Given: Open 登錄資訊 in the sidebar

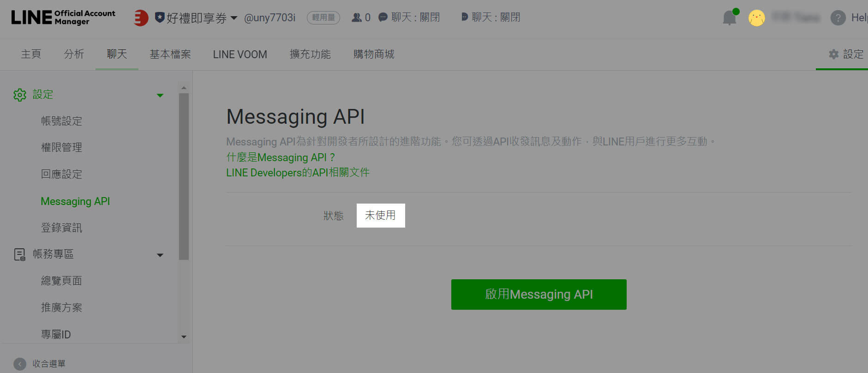Looking at the screenshot, I should coord(61,228).
